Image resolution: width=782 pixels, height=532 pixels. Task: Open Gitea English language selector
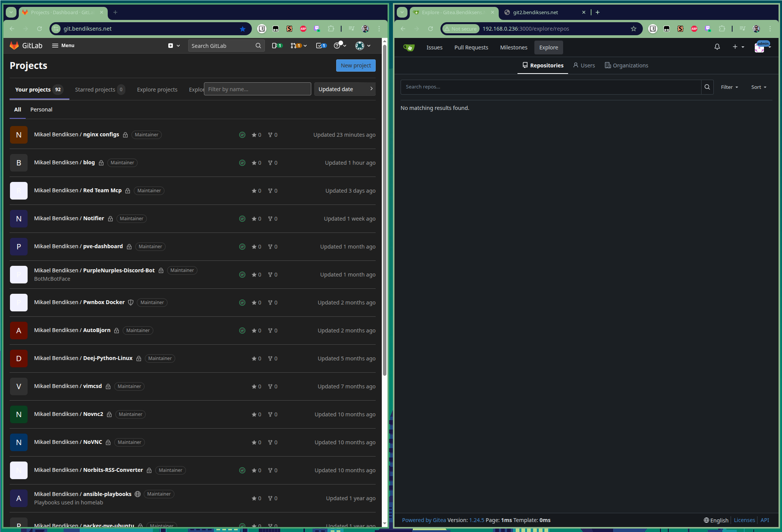point(716,520)
